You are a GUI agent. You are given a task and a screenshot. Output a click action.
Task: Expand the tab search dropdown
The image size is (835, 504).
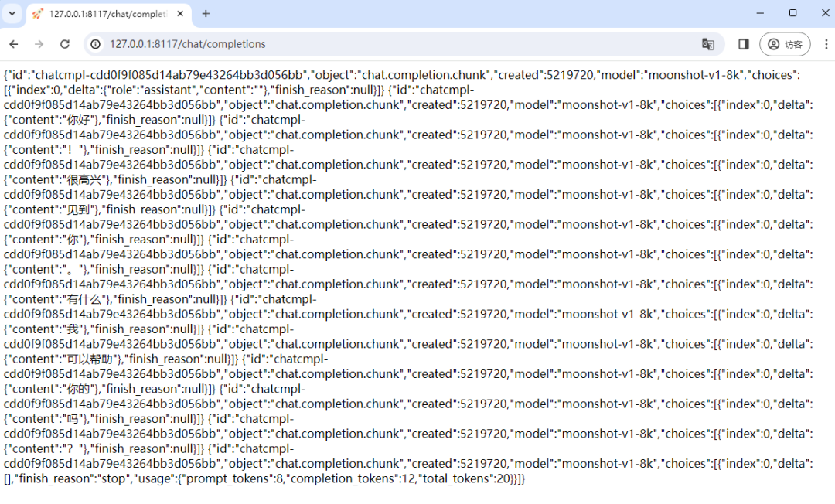pos(12,14)
